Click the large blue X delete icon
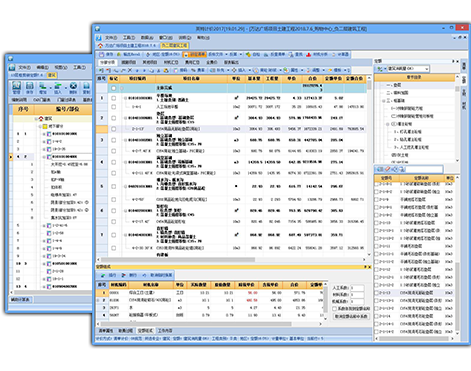This screenshot has height=371, width=471. click(73, 86)
